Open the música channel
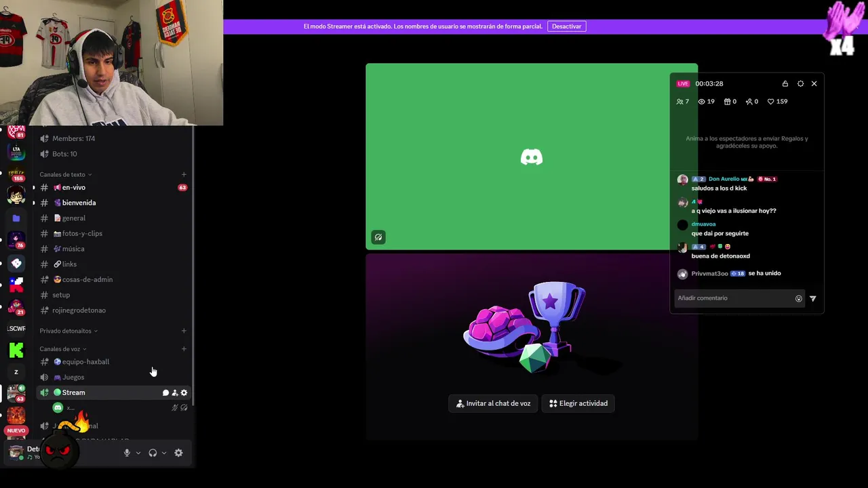Screen dimensions: 868x488 [x=113, y=249]
